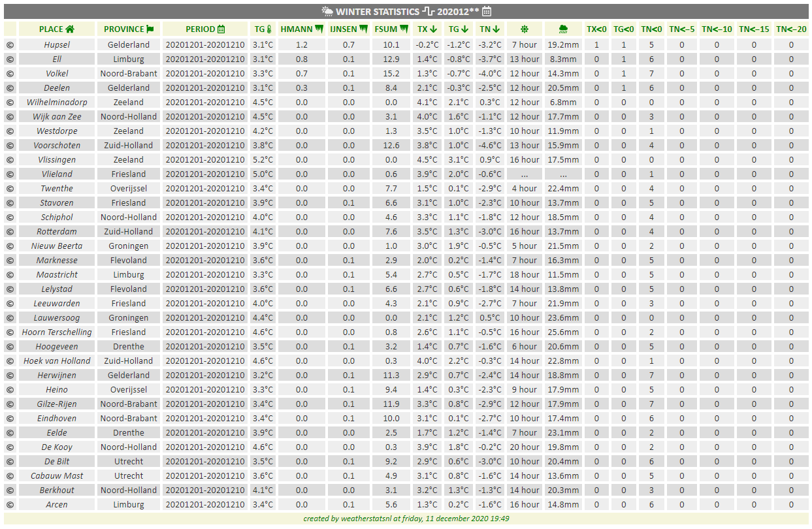The width and height of the screenshot is (812, 529).
Task: Click the rain cloud precipitation column header
Action: tap(563, 29)
